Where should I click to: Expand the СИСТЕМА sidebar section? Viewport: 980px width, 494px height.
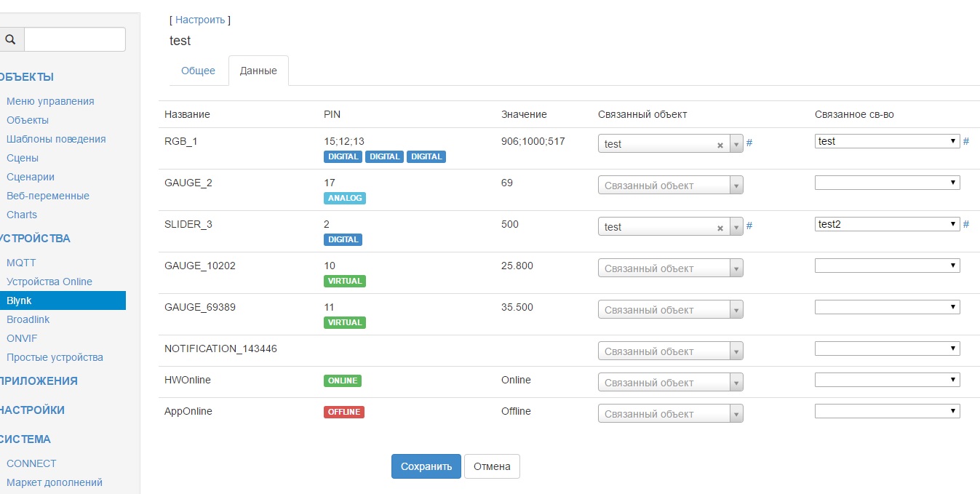tap(25, 439)
